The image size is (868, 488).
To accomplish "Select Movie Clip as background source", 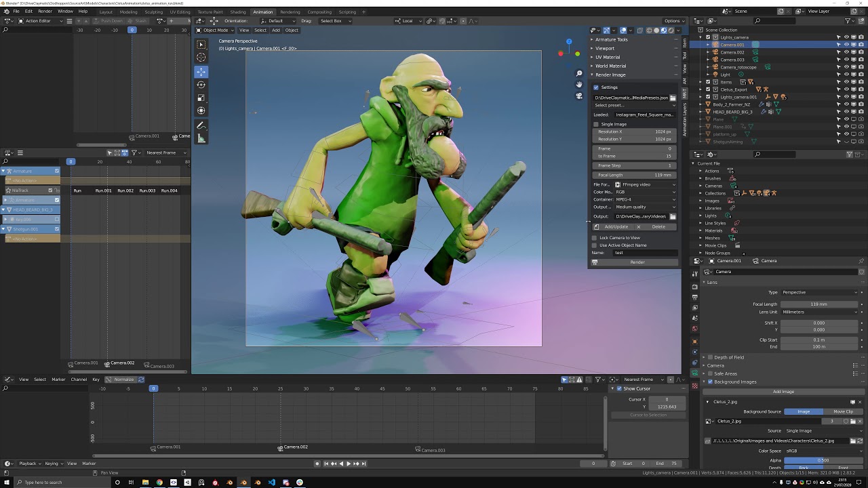I will pos(844,411).
